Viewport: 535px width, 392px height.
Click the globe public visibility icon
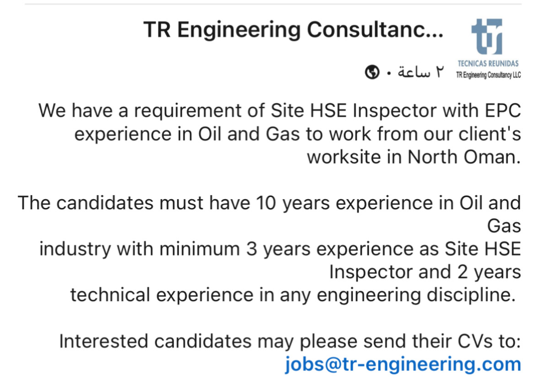point(372,72)
